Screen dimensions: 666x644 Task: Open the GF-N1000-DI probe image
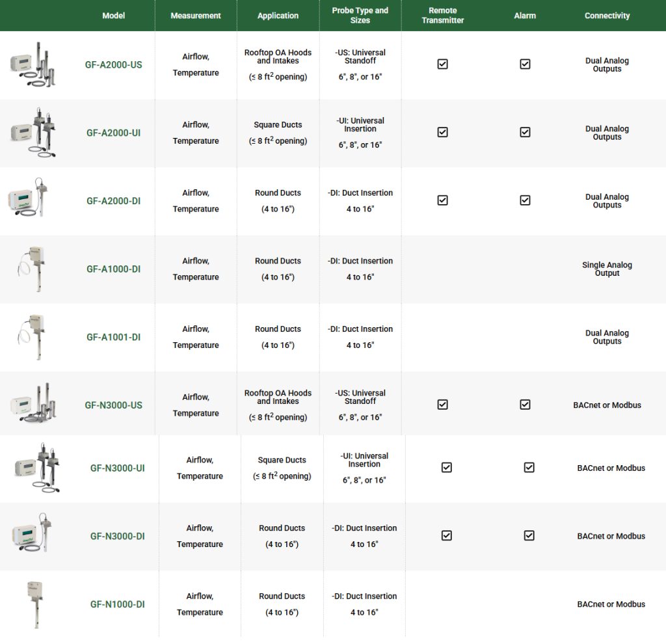(x=35, y=604)
